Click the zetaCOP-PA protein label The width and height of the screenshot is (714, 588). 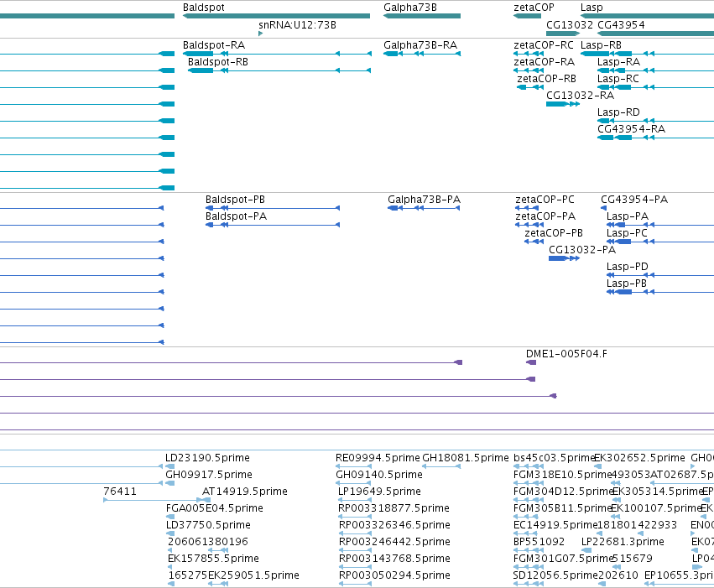click(545, 216)
